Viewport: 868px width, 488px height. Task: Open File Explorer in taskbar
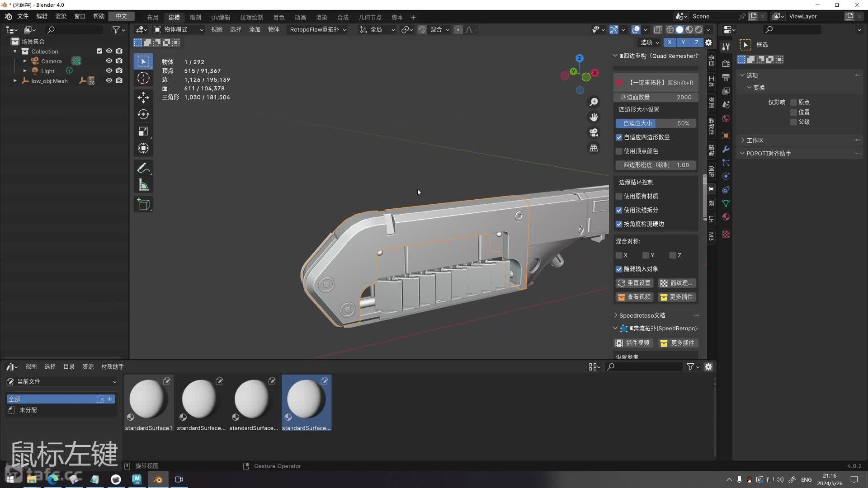[32, 479]
